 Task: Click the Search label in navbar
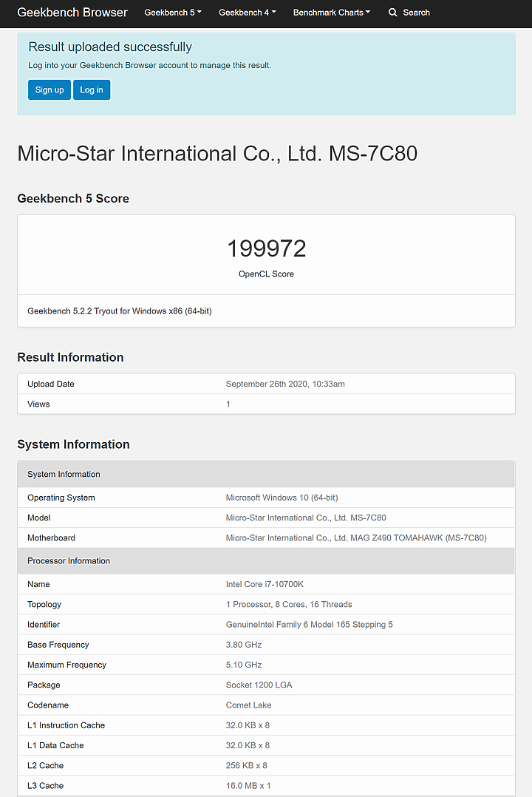[x=416, y=12]
